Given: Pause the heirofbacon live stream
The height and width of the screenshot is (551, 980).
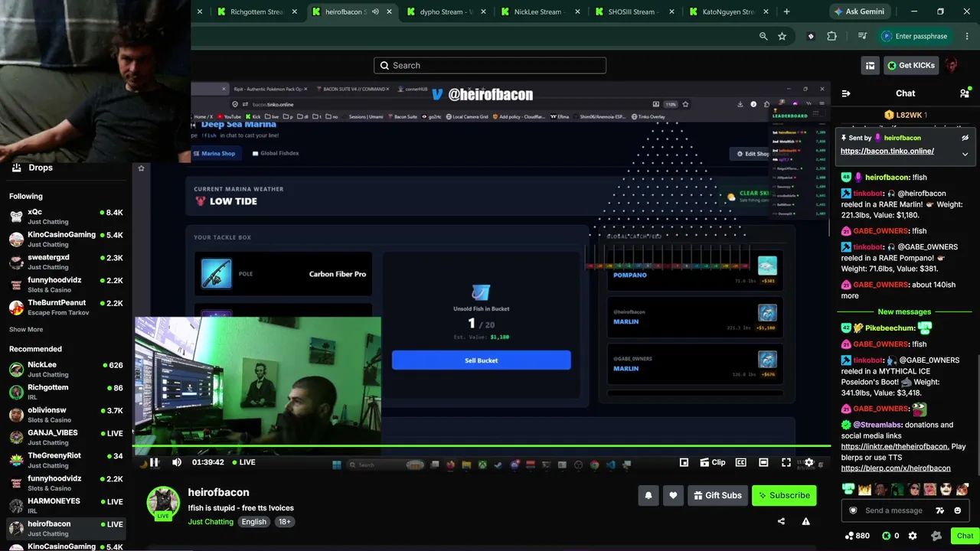Looking at the screenshot, I should (x=154, y=462).
